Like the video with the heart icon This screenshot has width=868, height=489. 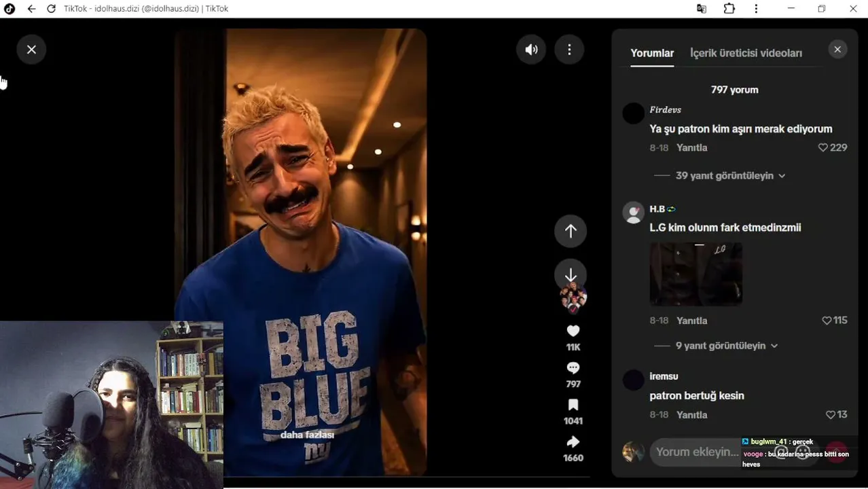click(x=573, y=331)
